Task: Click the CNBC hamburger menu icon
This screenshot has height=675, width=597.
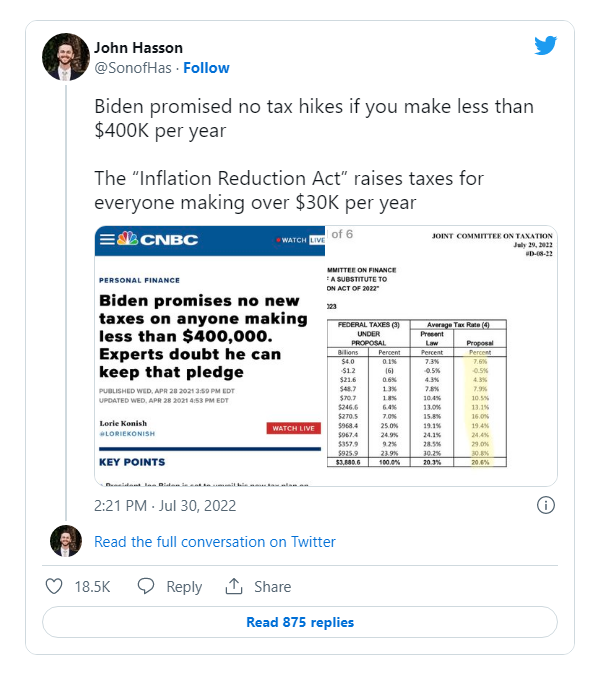Action: pos(107,239)
